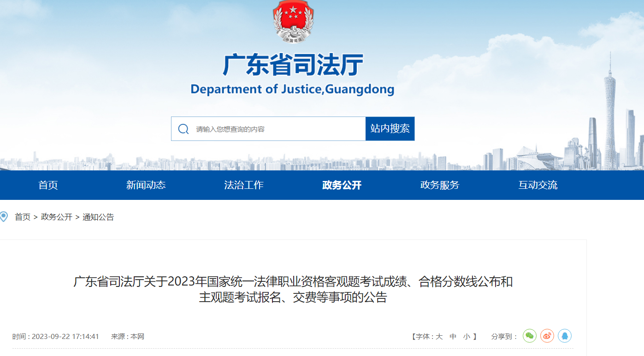
Task: Set font size to small (小)
Action: click(x=467, y=337)
